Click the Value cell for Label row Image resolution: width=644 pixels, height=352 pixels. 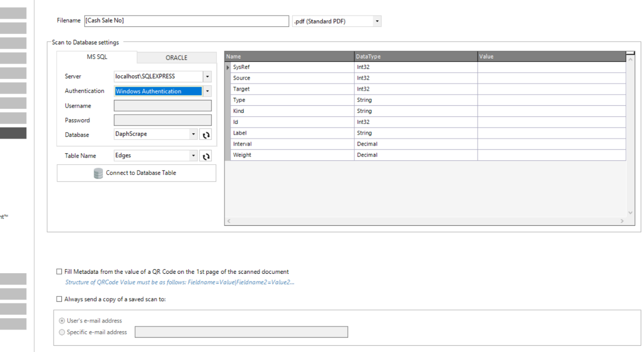pyautogui.click(x=551, y=133)
